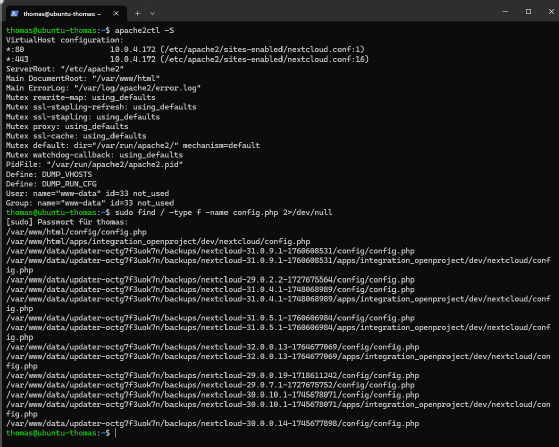Screen dimensions: 559x447
Task: Select the thomas@ubuntu-thomas terminal tab
Action: coord(65,14)
